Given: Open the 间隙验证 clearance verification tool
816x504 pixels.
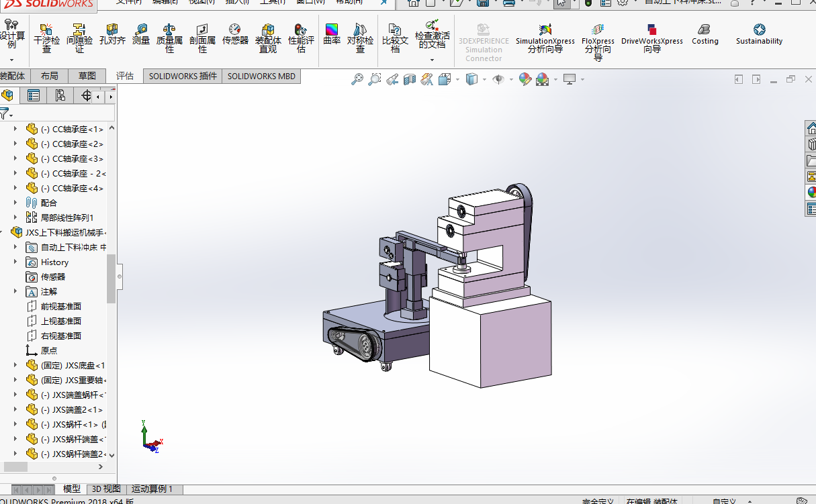Looking at the screenshot, I should pyautogui.click(x=80, y=38).
